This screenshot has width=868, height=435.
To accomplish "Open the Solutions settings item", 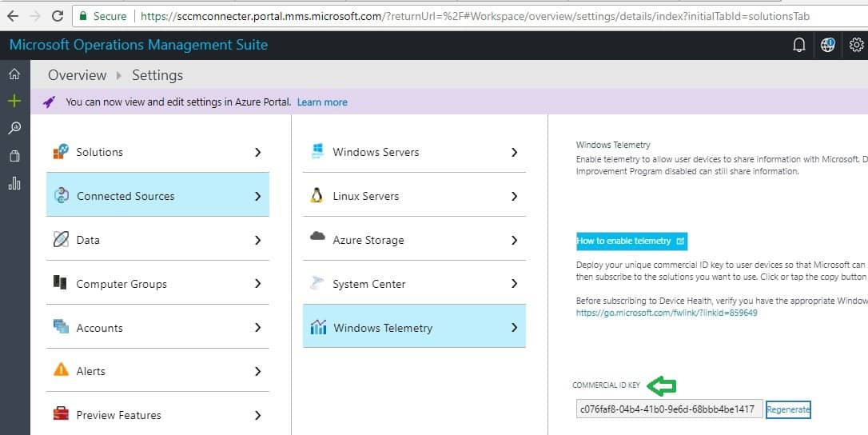I will point(157,152).
